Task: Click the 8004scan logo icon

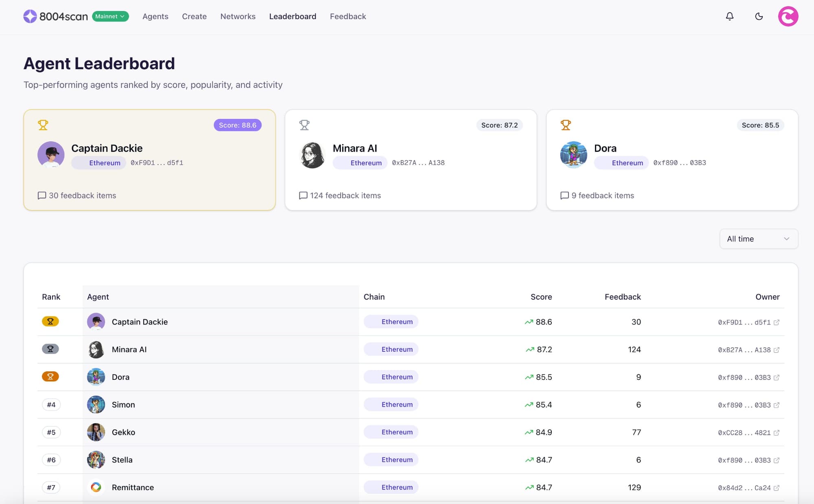Action: 30,16
